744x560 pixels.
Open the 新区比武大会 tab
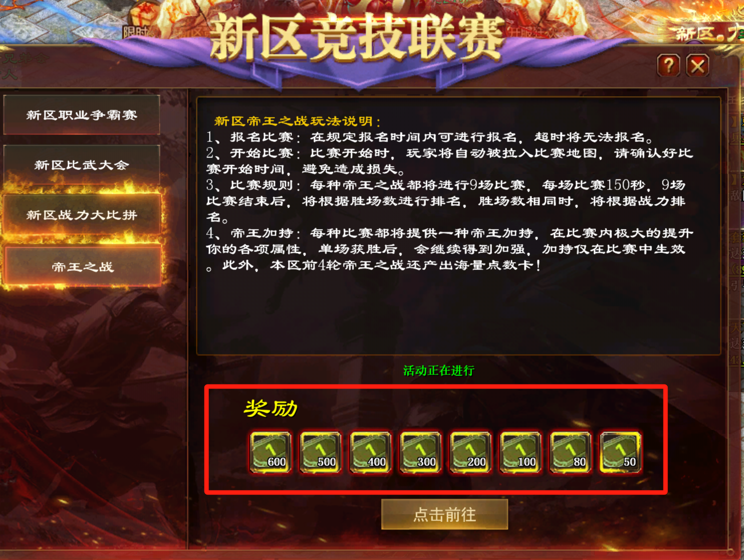pos(82,164)
